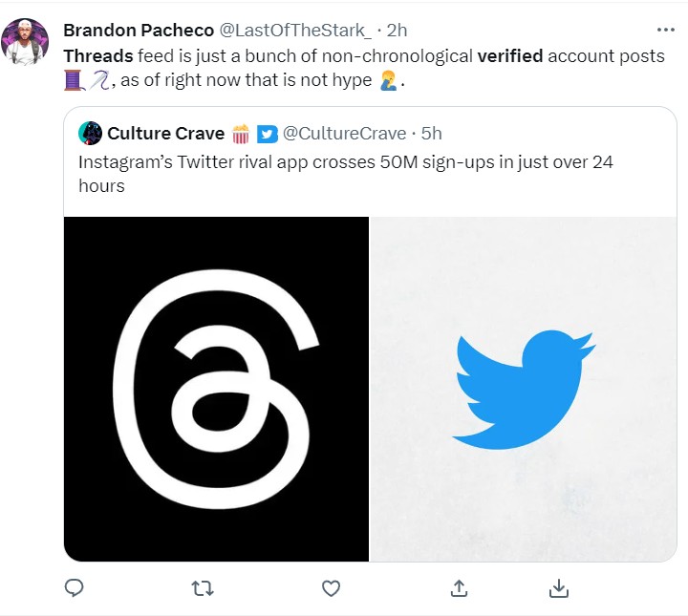Click the bold word "Threads" in the tweet
Viewport: 688px width, 616px height.
(98, 55)
